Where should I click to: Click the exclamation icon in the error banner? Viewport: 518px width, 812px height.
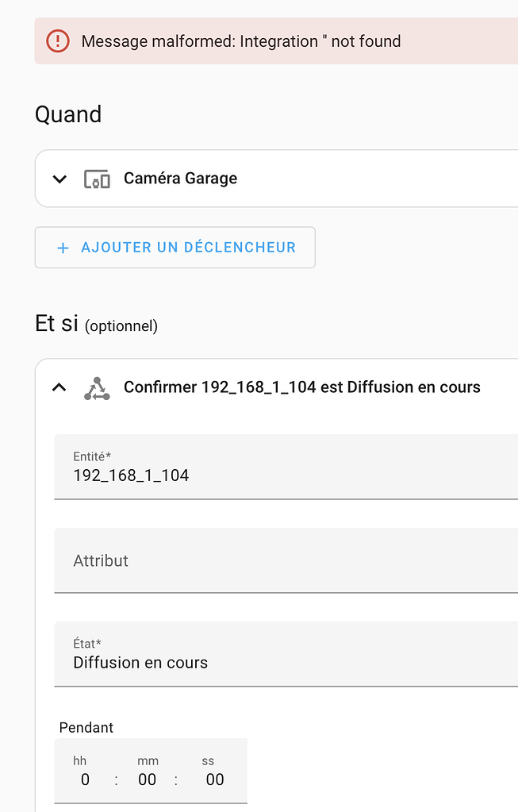57,40
